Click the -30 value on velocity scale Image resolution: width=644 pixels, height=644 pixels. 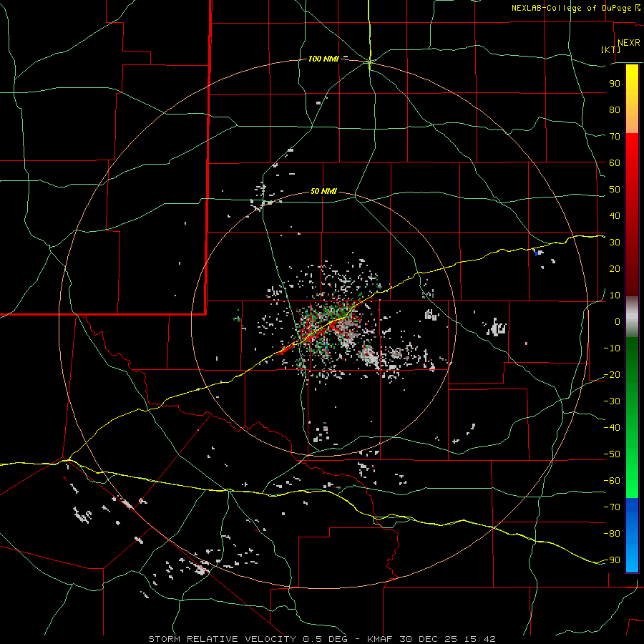(x=612, y=401)
